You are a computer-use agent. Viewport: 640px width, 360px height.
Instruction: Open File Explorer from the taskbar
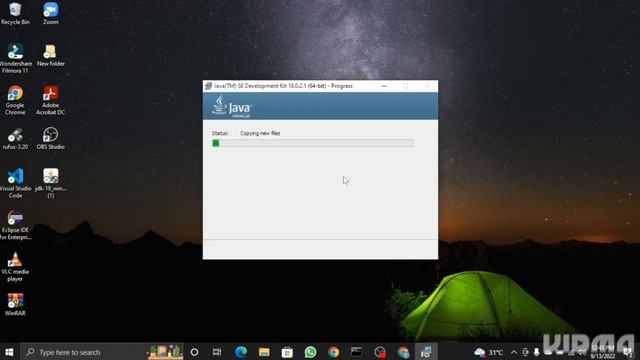click(x=264, y=352)
